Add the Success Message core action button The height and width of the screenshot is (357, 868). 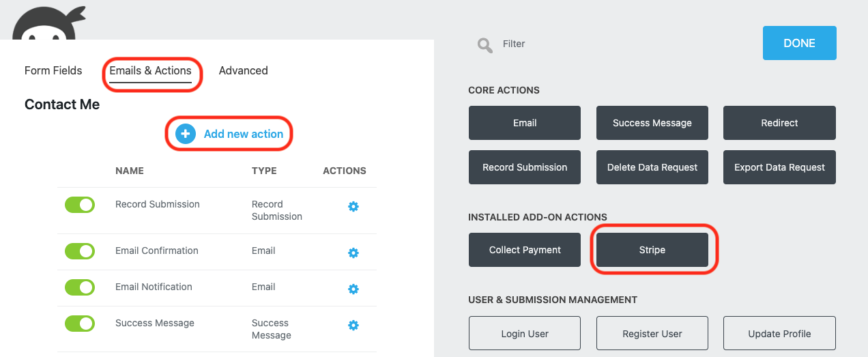[652, 123]
